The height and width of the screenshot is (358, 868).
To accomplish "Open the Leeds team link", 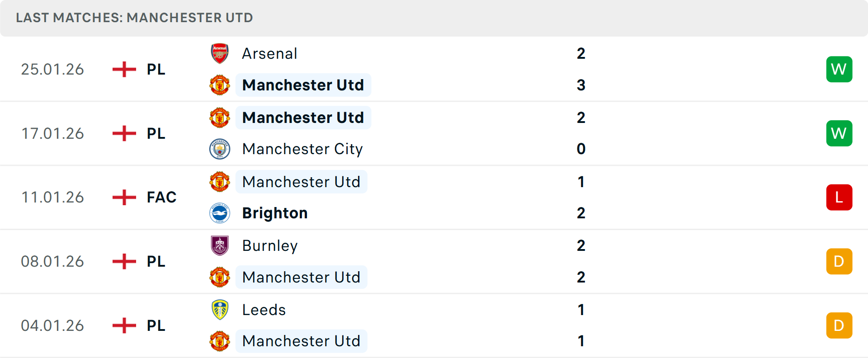I will [264, 310].
